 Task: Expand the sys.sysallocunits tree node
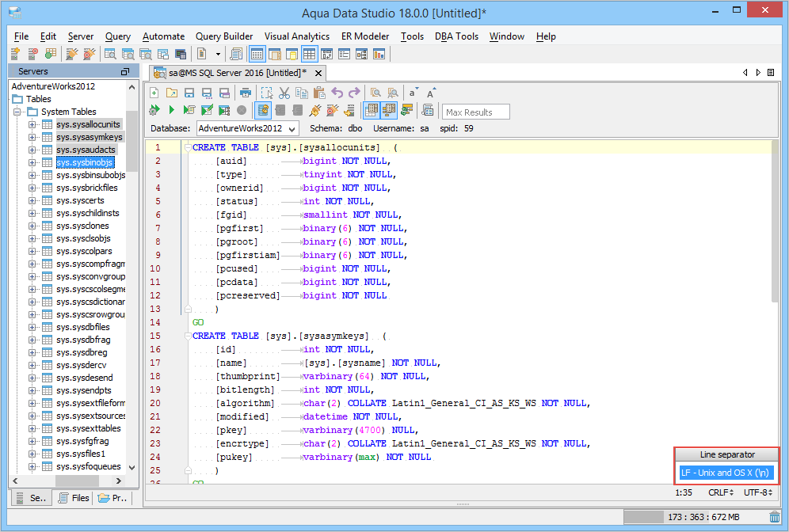[x=32, y=124]
